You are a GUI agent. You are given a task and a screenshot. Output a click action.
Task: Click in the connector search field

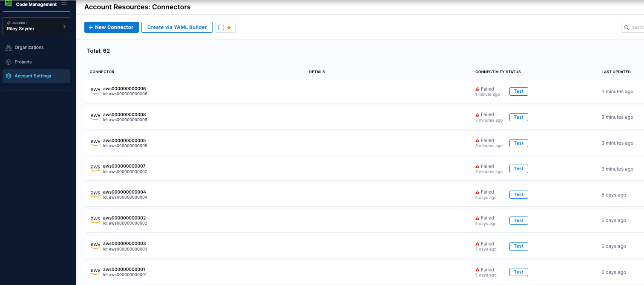click(x=636, y=28)
